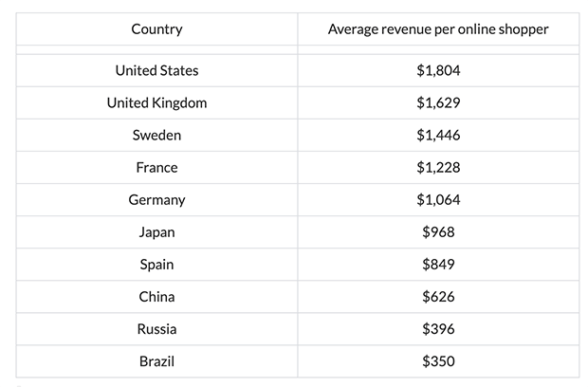Select the $1,228 revenue value
Viewport: 588px width, 387px height.
pyautogui.click(x=438, y=167)
